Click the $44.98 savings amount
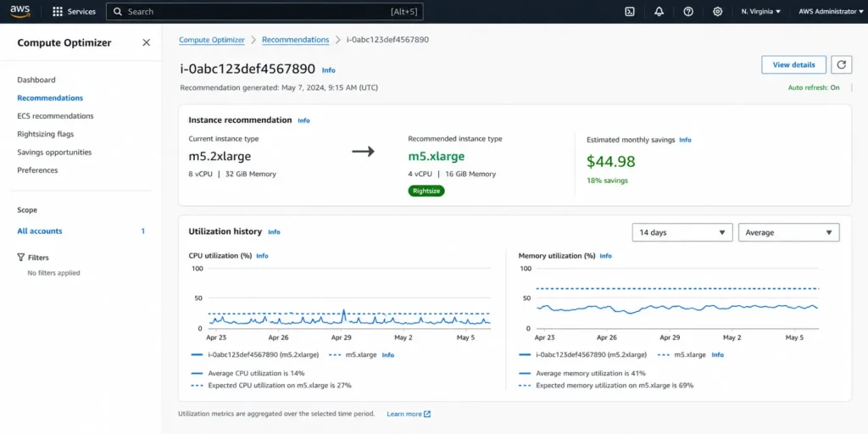 tap(611, 162)
